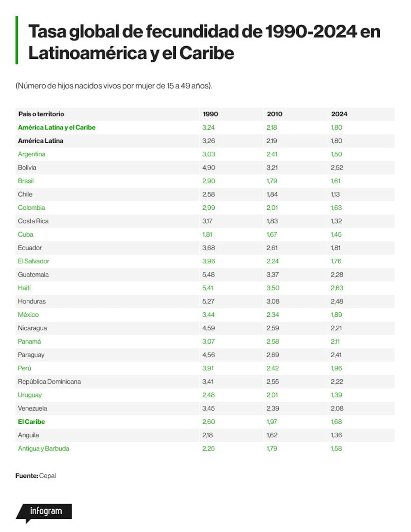411x532 pixels.
Task: Click the infogram logo
Action: coord(44,513)
